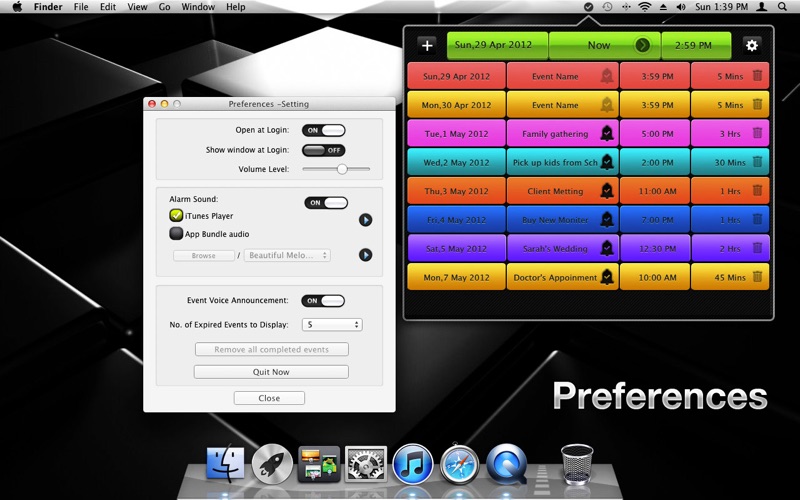
Task: Open QuickTime Player from the Dock
Action: (507, 464)
